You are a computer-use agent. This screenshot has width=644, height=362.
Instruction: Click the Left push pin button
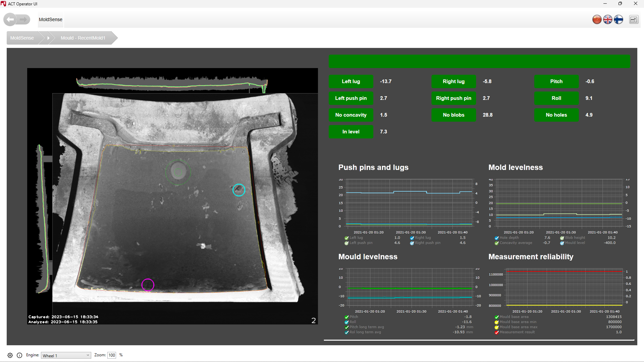pyautogui.click(x=351, y=98)
